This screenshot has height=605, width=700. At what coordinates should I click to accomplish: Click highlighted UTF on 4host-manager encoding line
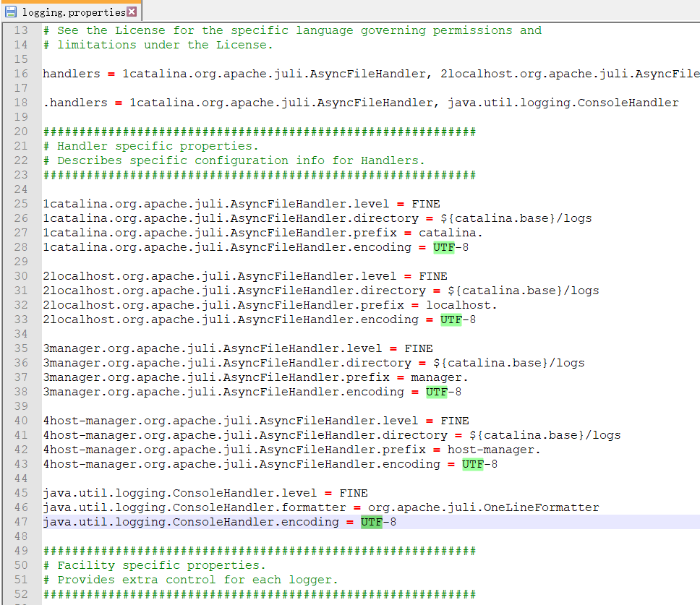click(473, 464)
